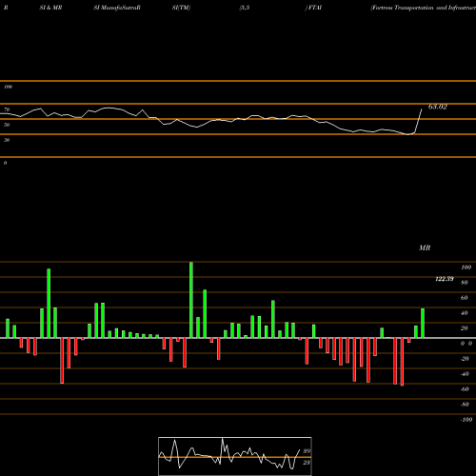
Task: Select the 60 label on MR axis
Action: tap(465, 298)
